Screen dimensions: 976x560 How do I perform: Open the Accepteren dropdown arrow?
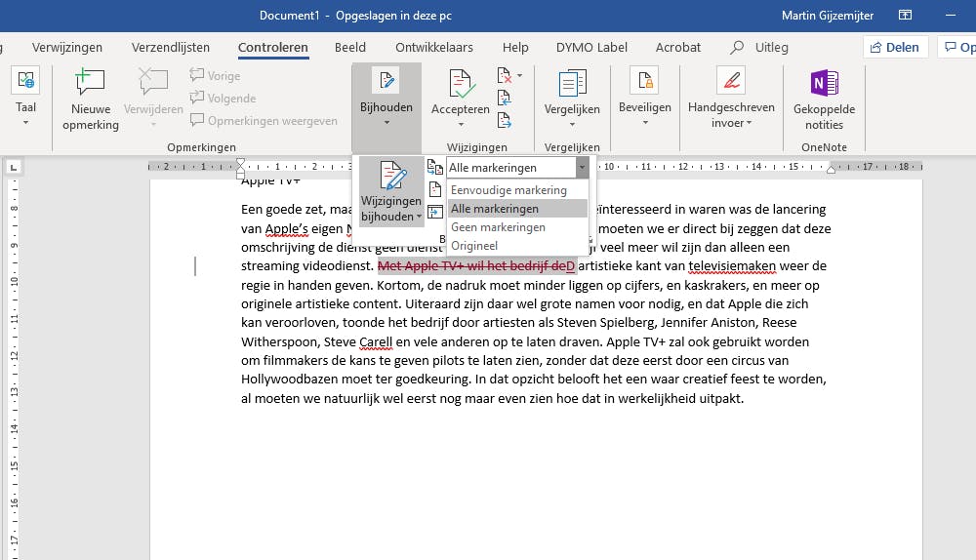[x=461, y=125]
